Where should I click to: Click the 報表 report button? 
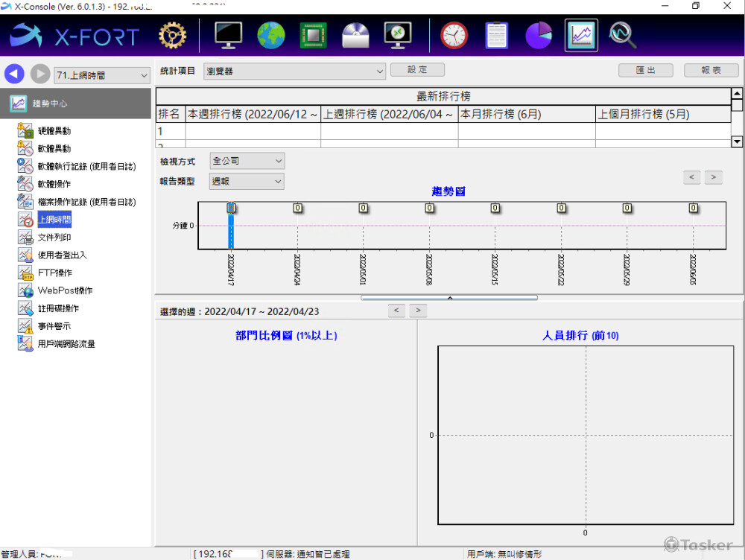[x=711, y=70]
